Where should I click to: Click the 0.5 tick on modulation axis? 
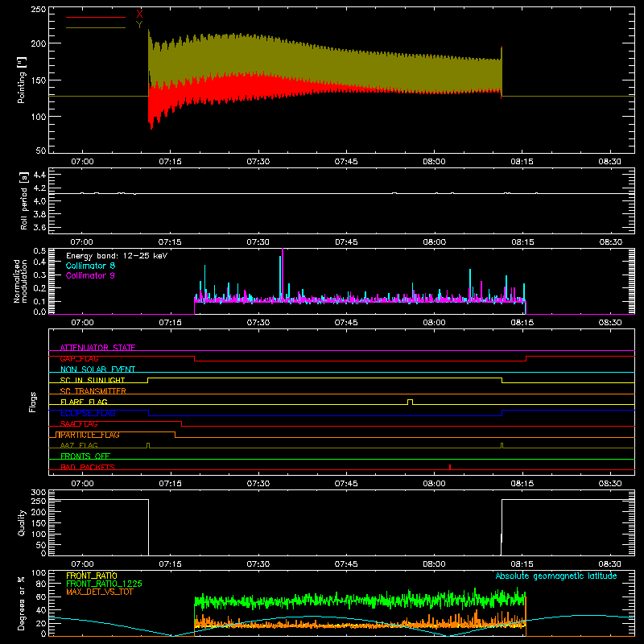39,251
